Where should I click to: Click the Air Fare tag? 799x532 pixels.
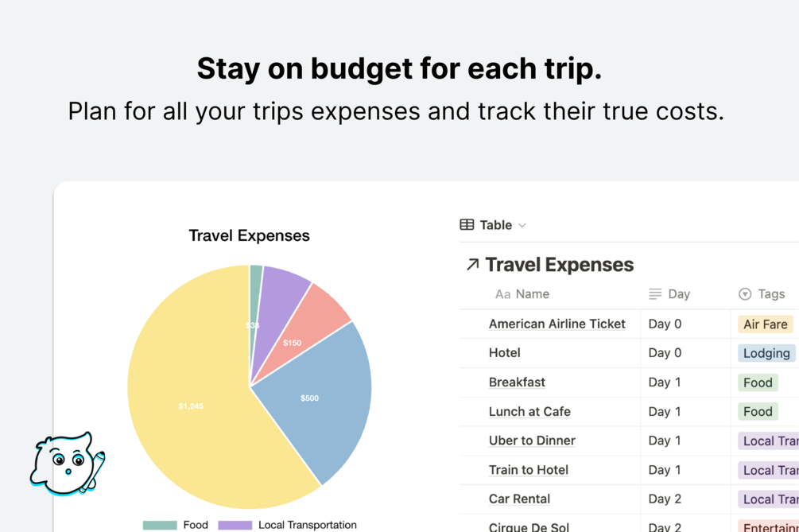(765, 324)
